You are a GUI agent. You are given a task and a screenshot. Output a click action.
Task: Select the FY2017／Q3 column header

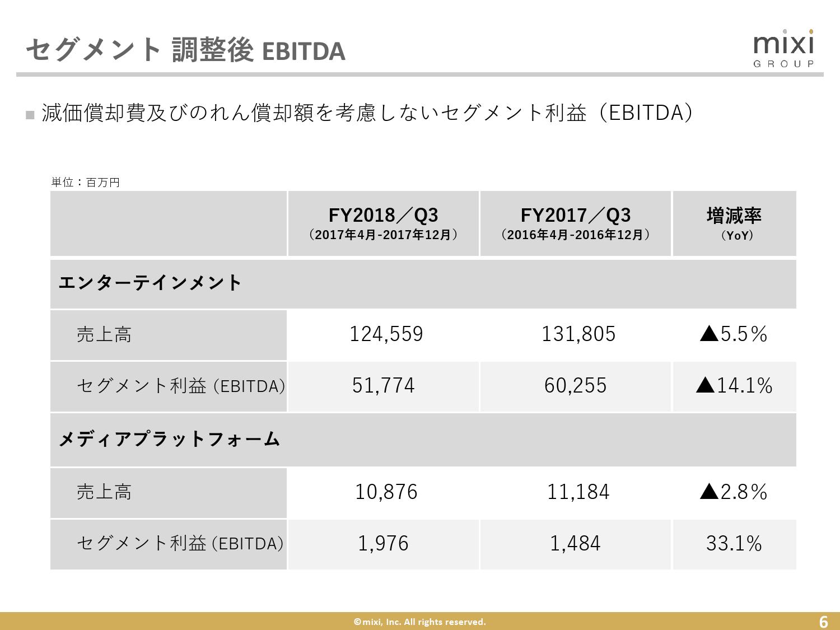[x=576, y=223]
